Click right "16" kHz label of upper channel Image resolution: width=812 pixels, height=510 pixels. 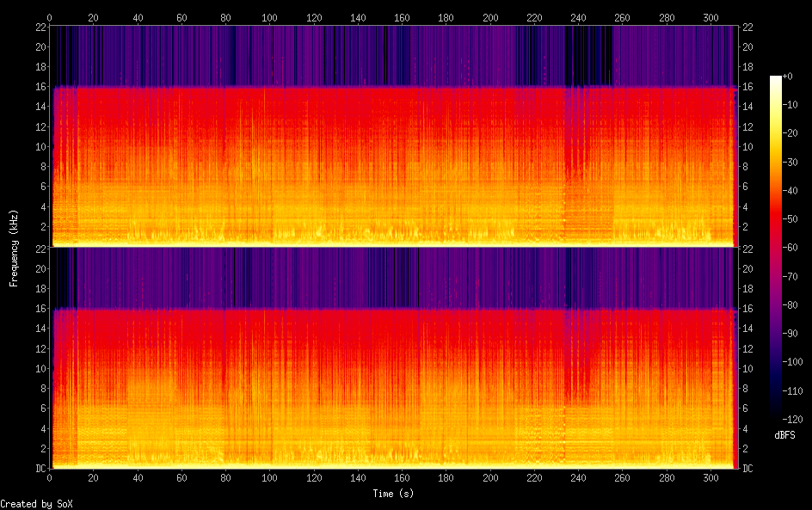[747, 87]
